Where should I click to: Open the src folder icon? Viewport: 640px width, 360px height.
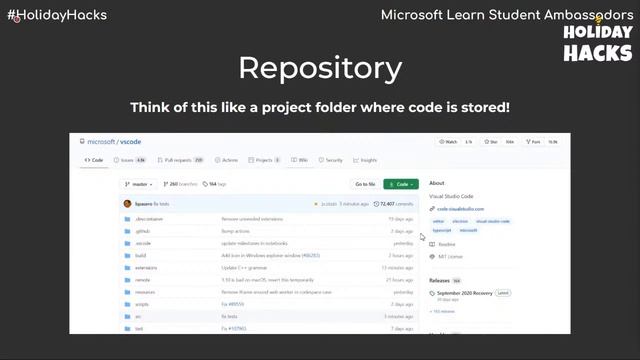[x=127, y=316]
